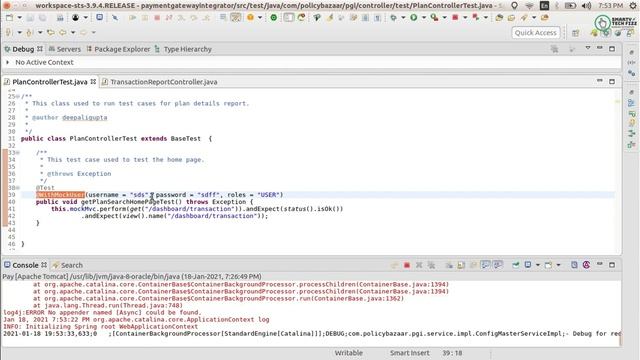Screen dimensions: 640x360
Task: Click the red Terminate button in main toolbar
Action: (x=157, y=18)
